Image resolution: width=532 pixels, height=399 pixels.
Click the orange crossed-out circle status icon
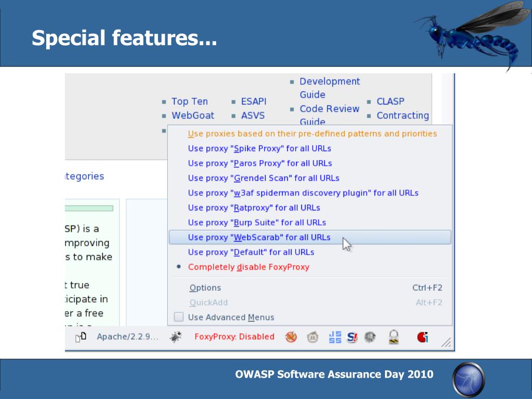click(x=291, y=337)
